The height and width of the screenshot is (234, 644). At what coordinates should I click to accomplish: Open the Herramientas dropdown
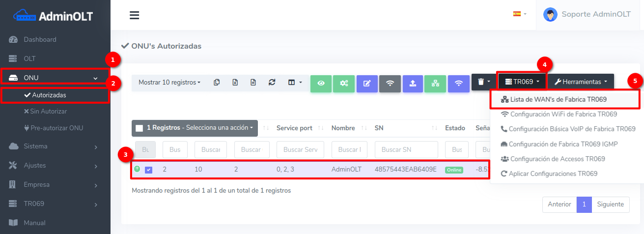point(581,82)
